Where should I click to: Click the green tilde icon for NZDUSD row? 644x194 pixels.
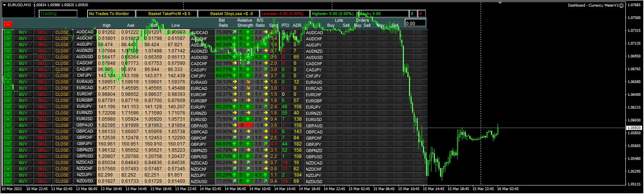tap(8, 181)
